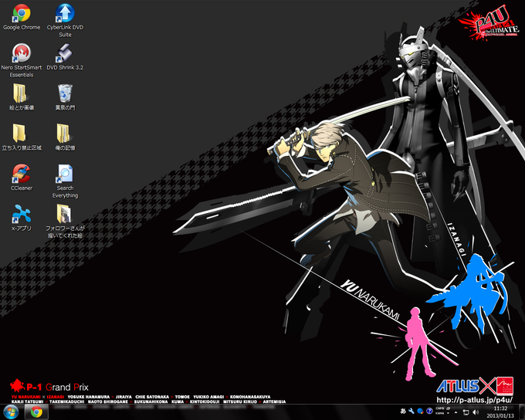Select the x-アプリ shortcut icon
The image size is (525, 420).
22,218
